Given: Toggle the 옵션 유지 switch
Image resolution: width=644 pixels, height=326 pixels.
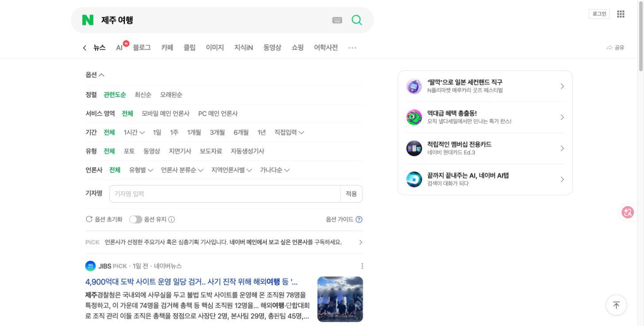Looking at the screenshot, I should (135, 219).
